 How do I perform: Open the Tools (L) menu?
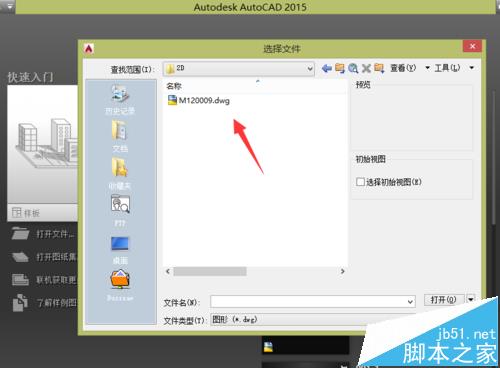[x=447, y=68]
